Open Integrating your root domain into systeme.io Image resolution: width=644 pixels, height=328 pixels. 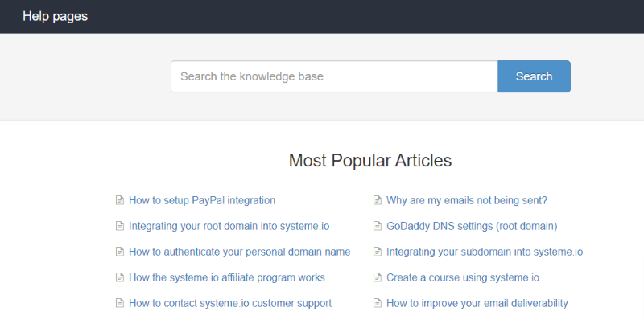coord(229,227)
